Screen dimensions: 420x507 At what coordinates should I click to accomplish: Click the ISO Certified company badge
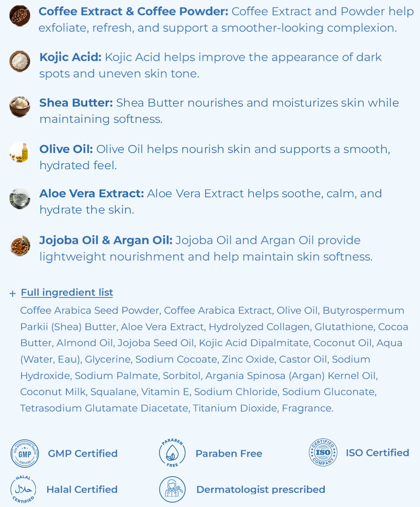click(323, 453)
